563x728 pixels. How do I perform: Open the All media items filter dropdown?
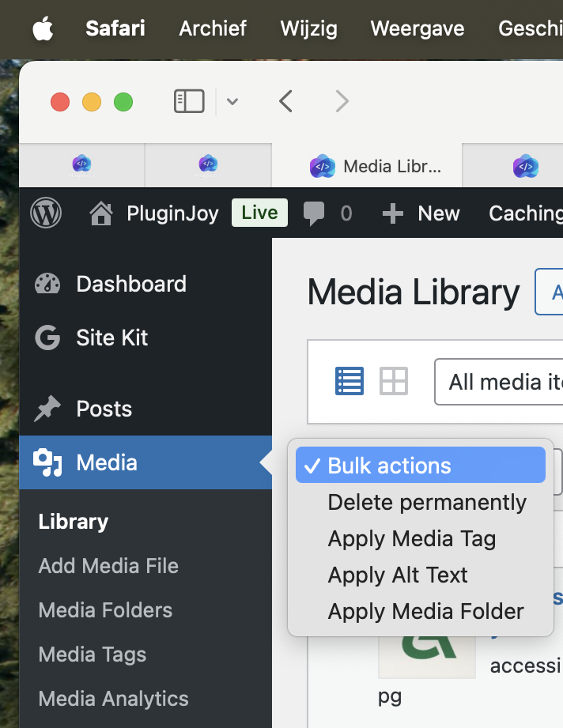pyautogui.click(x=500, y=383)
